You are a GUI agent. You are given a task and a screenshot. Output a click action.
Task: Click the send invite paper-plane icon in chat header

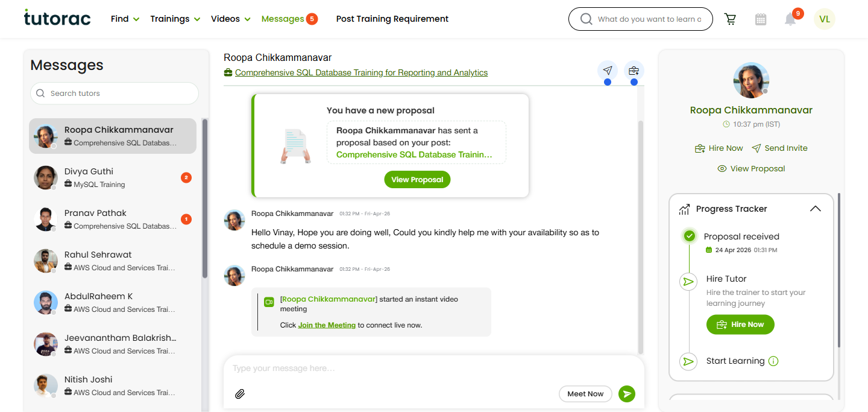pos(608,70)
